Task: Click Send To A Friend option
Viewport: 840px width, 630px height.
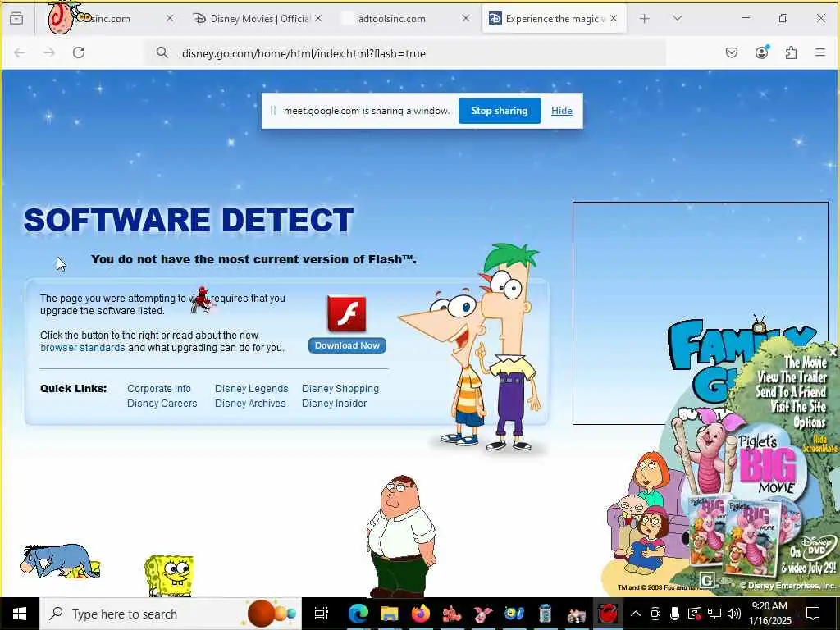Action: coord(792,392)
